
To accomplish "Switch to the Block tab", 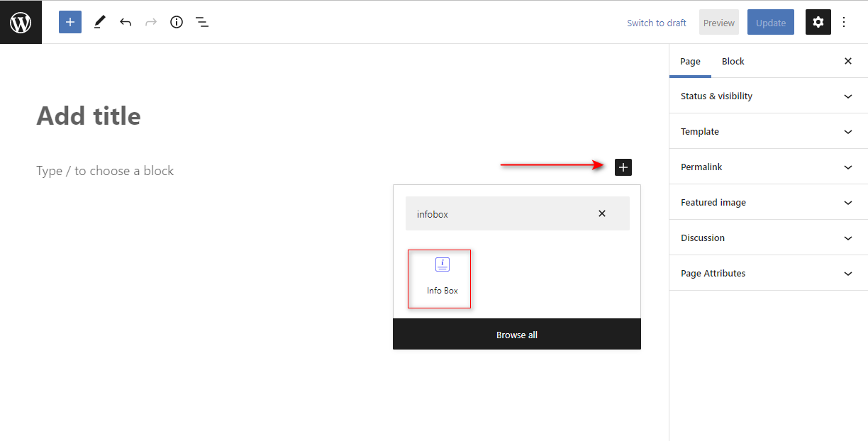I will (x=733, y=62).
